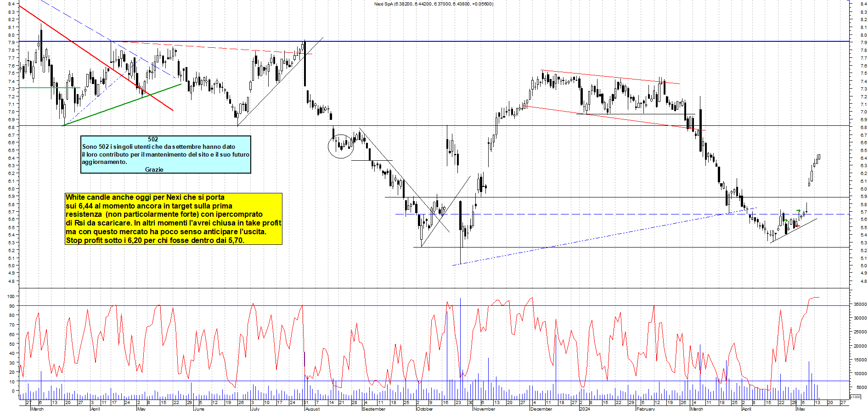Image resolution: width=868 pixels, height=411 pixels.
Task: Click the "August" month label on the time axis
Action: [x=312, y=409]
